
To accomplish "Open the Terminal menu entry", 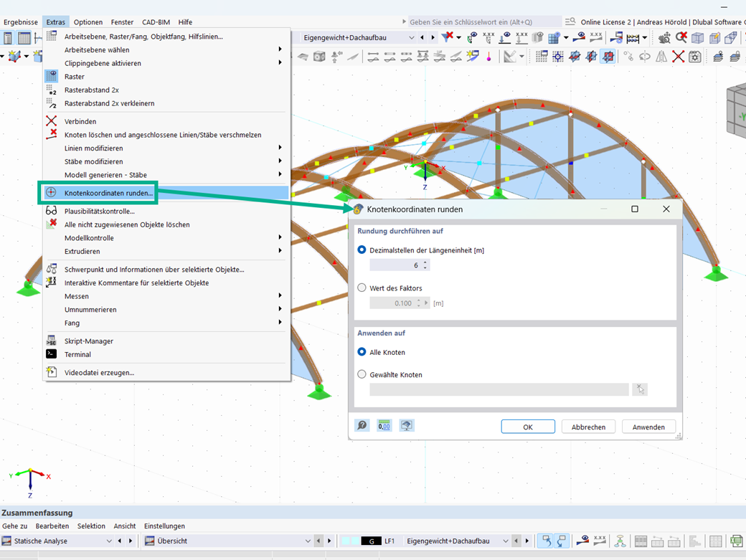I will pyautogui.click(x=166, y=354).
